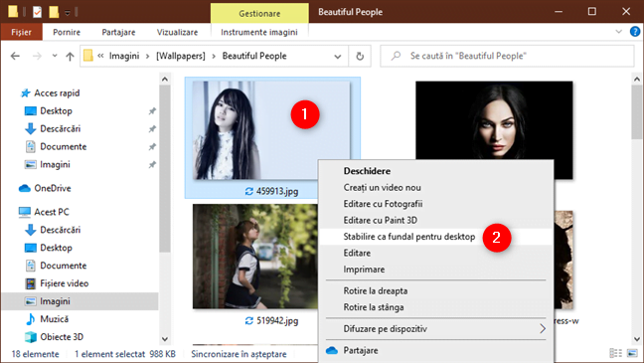The width and height of the screenshot is (644, 363).
Task: Open Documente under Acces rapid
Action: [64, 147]
